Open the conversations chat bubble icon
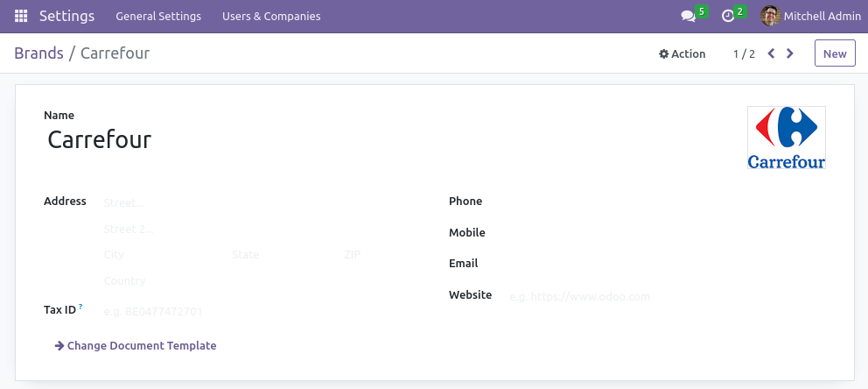 [689, 16]
